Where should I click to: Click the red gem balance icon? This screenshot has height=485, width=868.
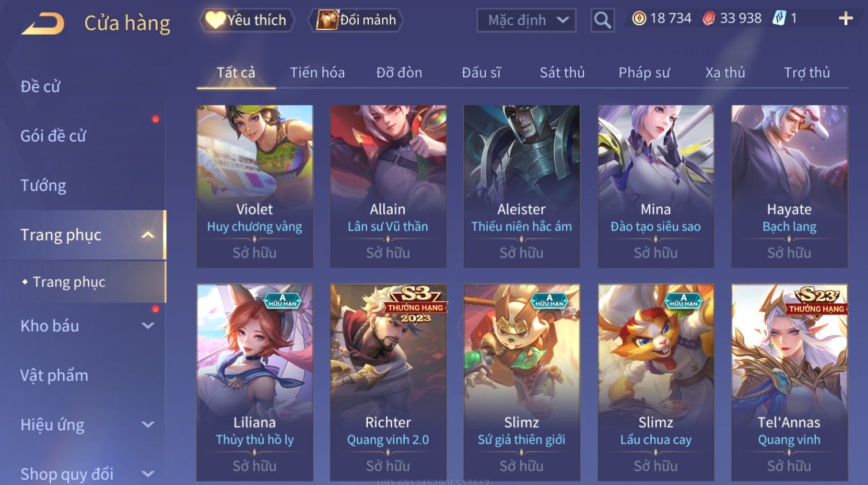[x=709, y=18]
